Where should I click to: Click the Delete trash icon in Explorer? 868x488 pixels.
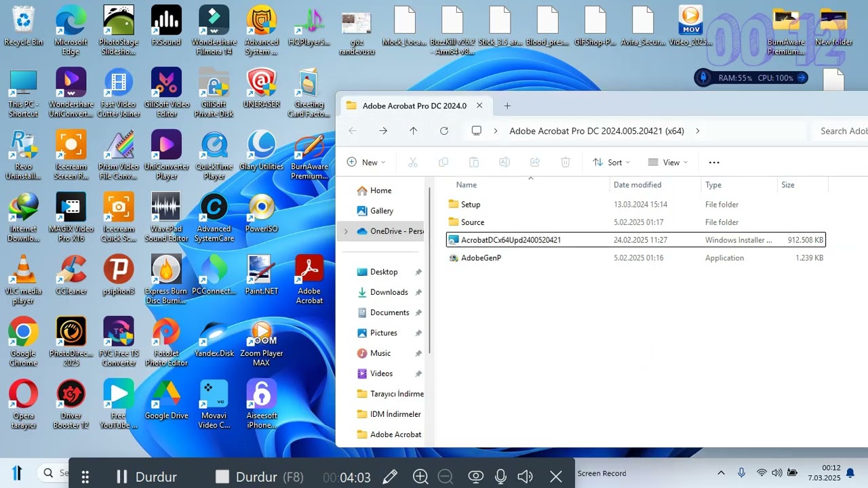566,162
